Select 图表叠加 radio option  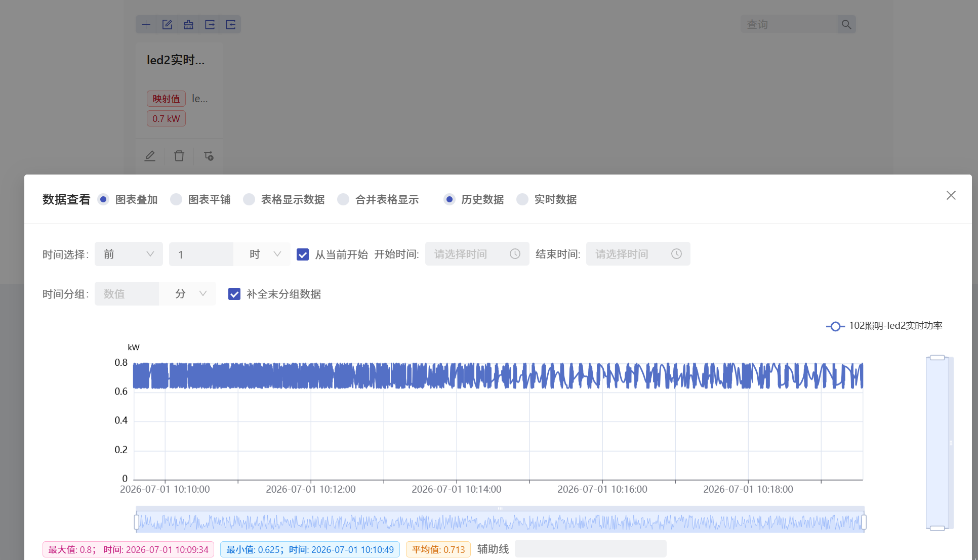(x=103, y=199)
